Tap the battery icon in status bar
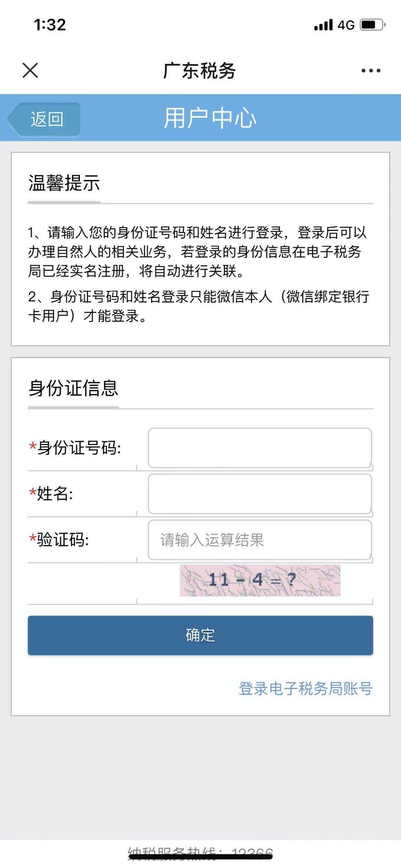Image resolution: width=401 pixels, height=868 pixels. point(372,25)
